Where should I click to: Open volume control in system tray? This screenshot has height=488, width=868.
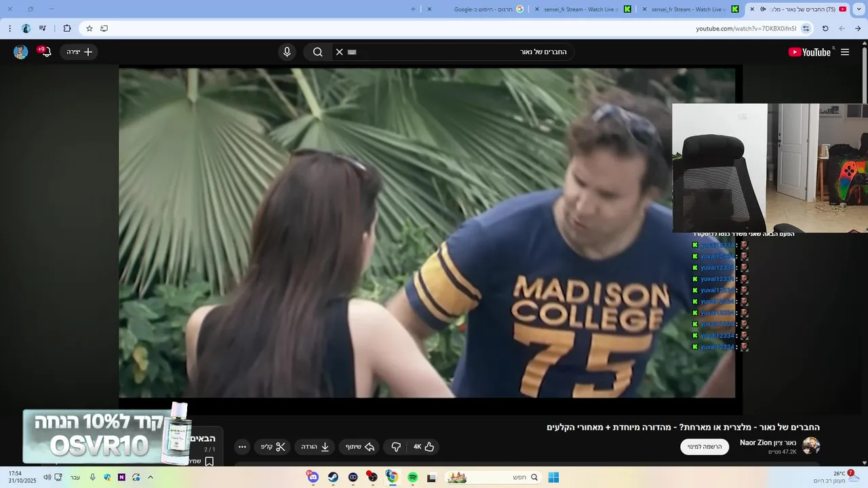[47, 477]
